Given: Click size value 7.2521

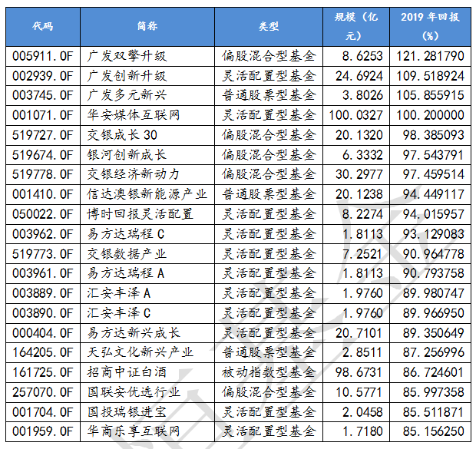Looking at the screenshot, I should click(x=362, y=254).
